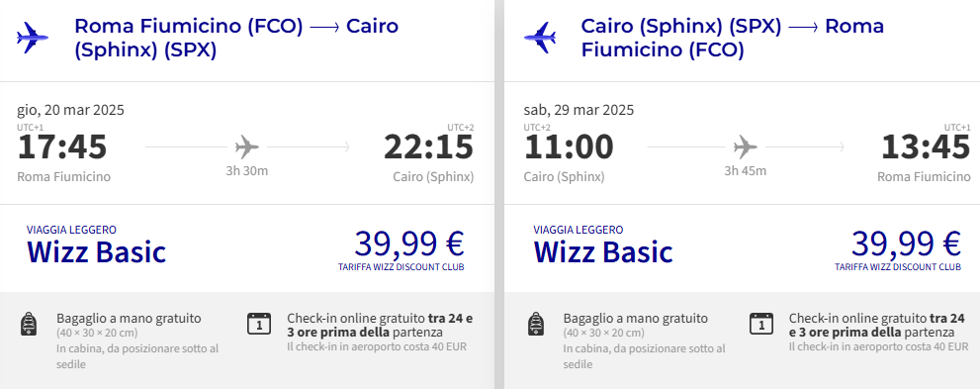Image resolution: width=980 pixels, height=389 pixels.
Task: Choose return Wizz Basic fare
Action: click(603, 252)
